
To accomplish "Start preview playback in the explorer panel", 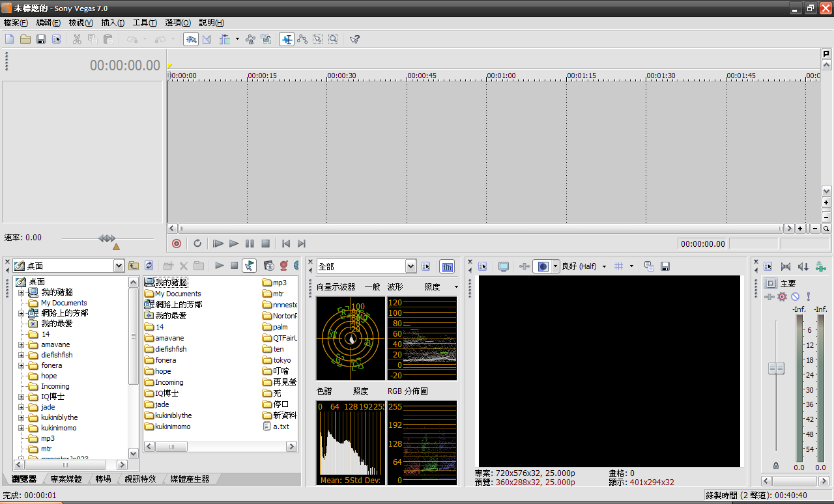I will pyautogui.click(x=220, y=266).
